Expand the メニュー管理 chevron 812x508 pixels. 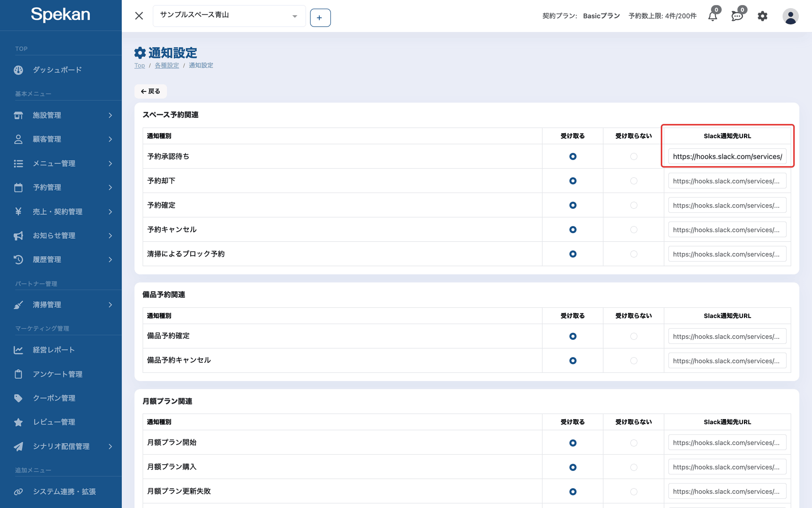pos(110,164)
